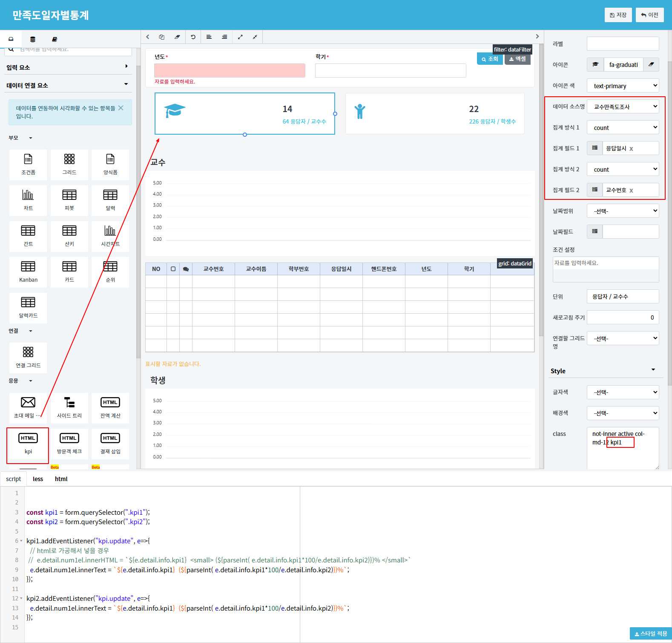Click the 년도 input field
The height and width of the screenshot is (643, 672).
point(230,70)
